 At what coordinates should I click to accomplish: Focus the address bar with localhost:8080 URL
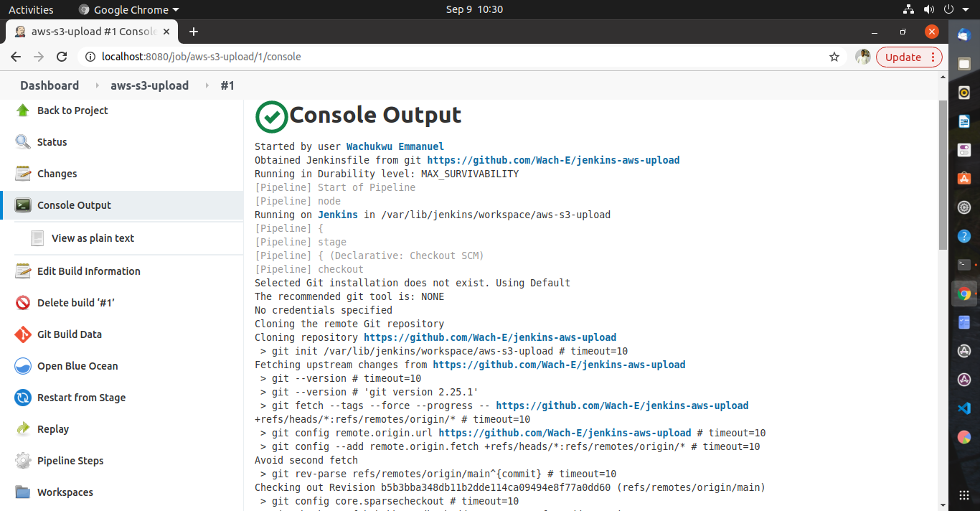click(459, 57)
